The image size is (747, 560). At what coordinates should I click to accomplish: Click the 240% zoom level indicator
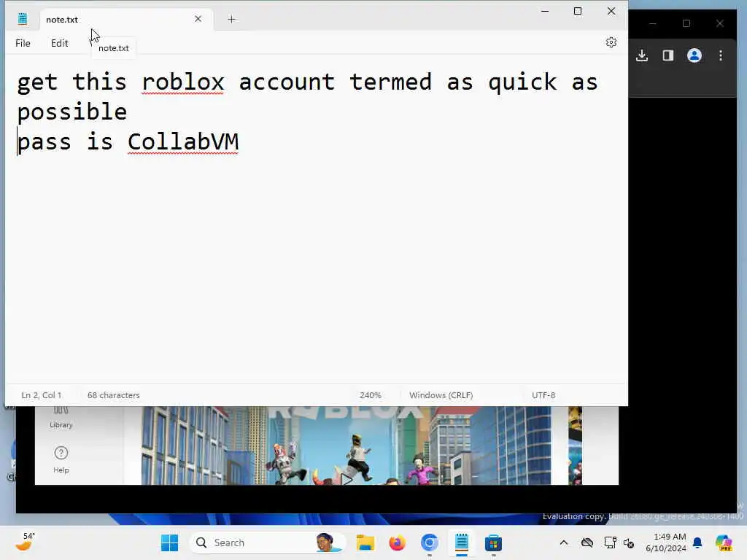click(x=370, y=395)
